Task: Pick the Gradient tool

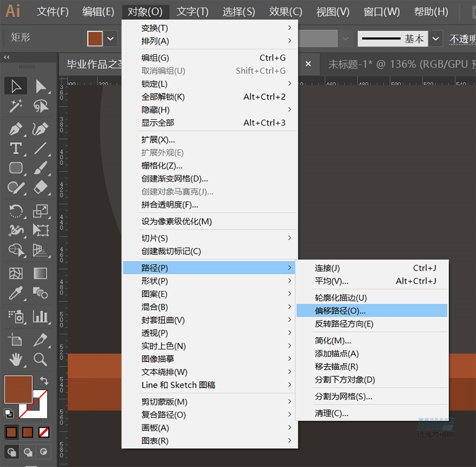Action: coord(40,273)
